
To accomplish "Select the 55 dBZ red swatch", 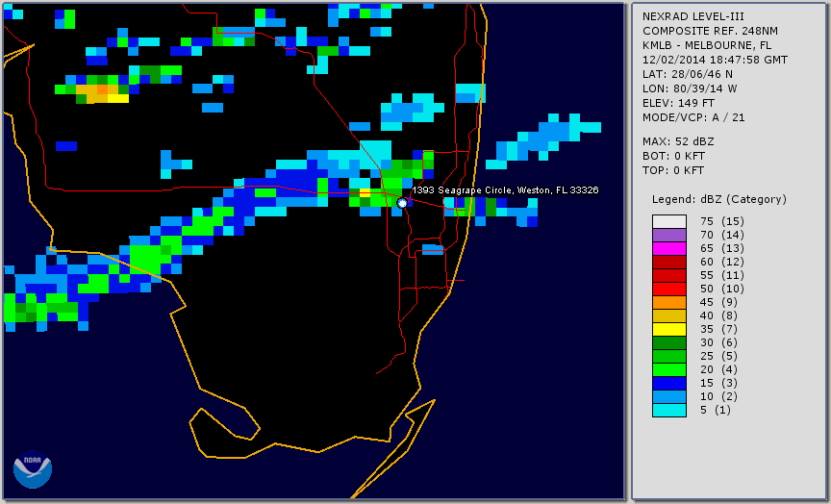I will 669,276.
